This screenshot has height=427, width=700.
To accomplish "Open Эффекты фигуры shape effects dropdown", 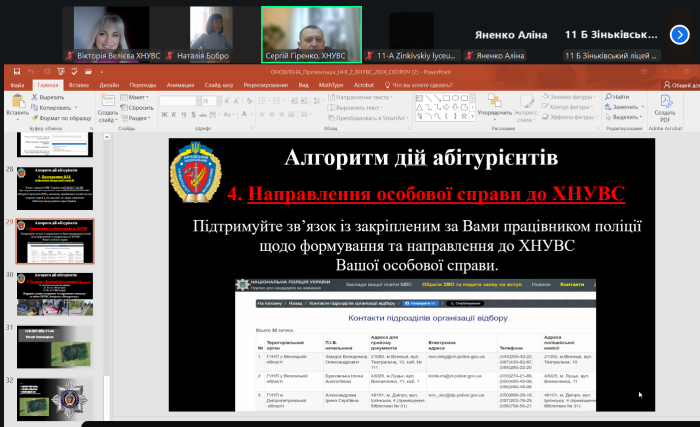I will pos(570,117).
